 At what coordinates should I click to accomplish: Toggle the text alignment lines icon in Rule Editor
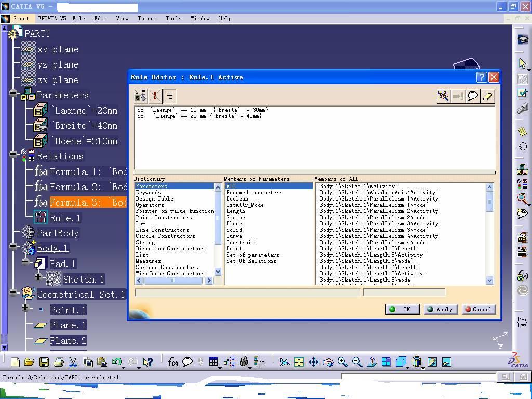click(169, 96)
